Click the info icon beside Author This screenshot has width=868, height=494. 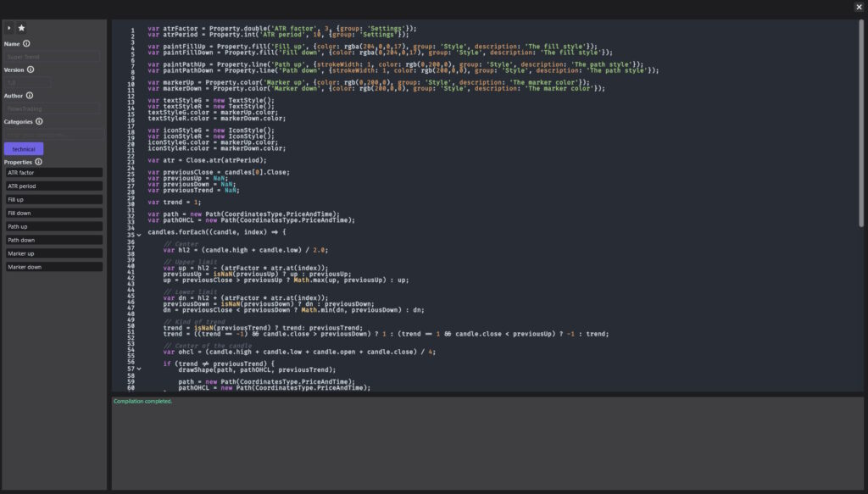(30, 96)
